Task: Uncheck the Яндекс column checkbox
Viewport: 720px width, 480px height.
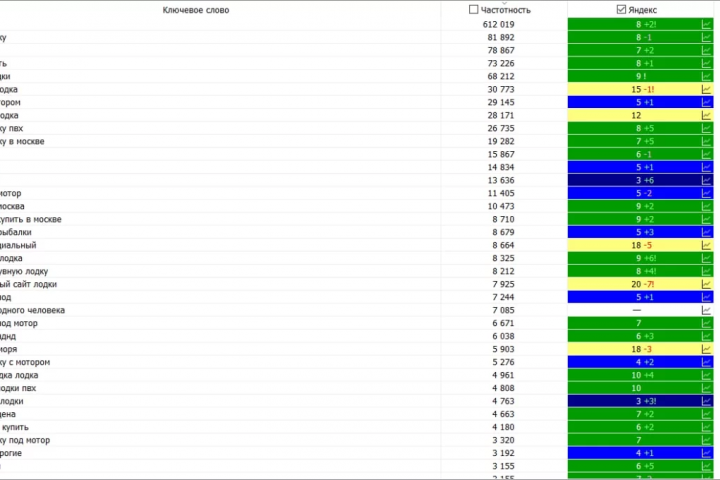Action: (x=621, y=9)
